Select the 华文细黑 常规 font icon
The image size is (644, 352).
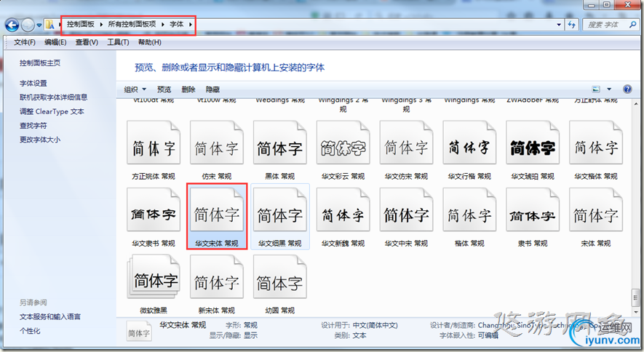click(280, 209)
